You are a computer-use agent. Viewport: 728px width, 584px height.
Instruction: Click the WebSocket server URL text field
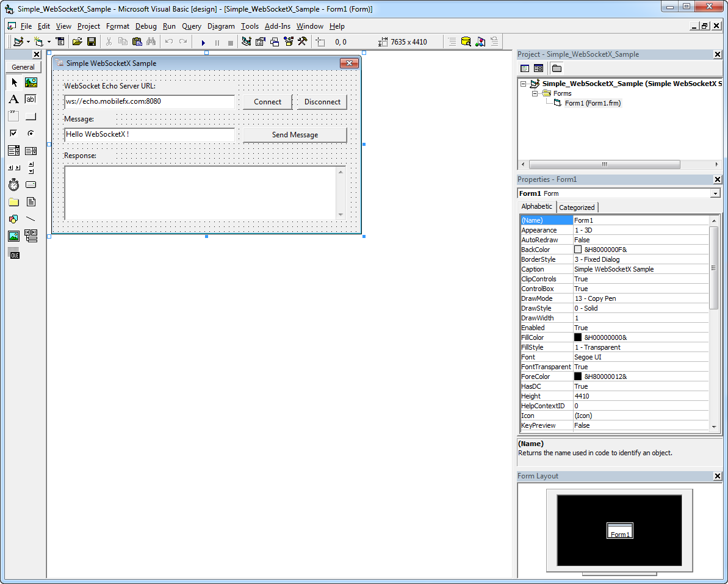tap(150, 102)
